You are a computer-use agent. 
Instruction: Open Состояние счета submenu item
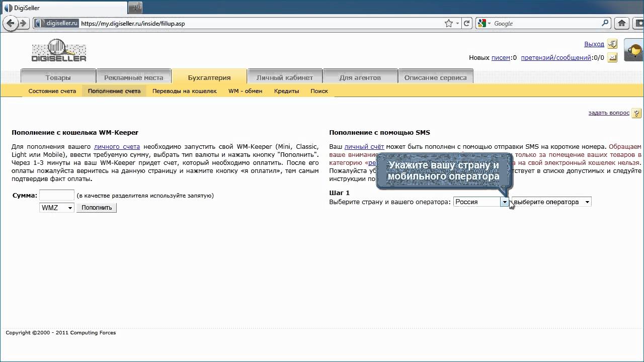pos(52,91)
